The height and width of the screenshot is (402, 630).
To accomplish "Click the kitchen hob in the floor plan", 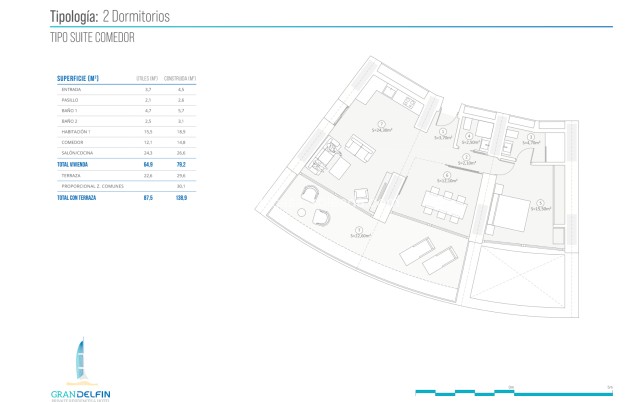I will tap(409, 102).
